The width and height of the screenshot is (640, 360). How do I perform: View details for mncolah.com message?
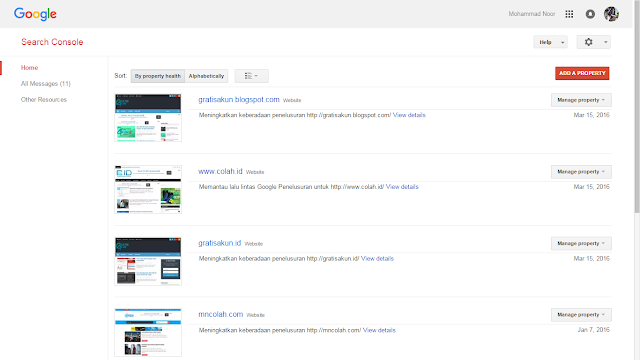coord(379,330)
